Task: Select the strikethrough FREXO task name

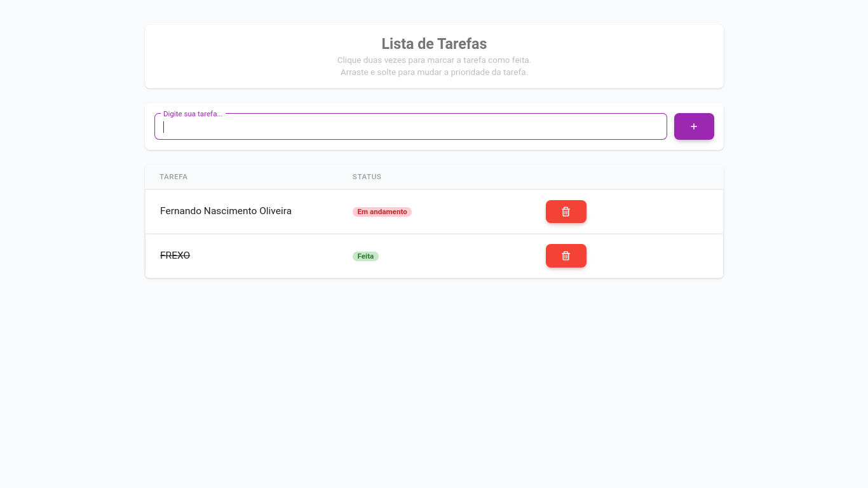Action: click(x=175, y=255)
